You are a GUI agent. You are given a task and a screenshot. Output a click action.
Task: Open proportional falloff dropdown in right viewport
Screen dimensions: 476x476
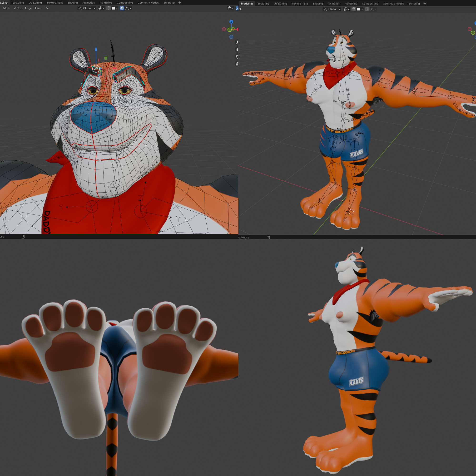pos(373,9)
